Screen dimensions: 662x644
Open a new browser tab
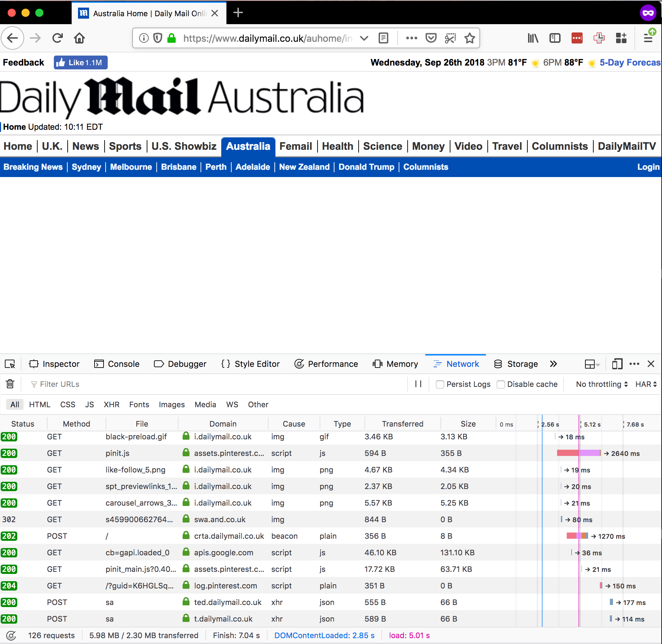click(x=238, y=13)
